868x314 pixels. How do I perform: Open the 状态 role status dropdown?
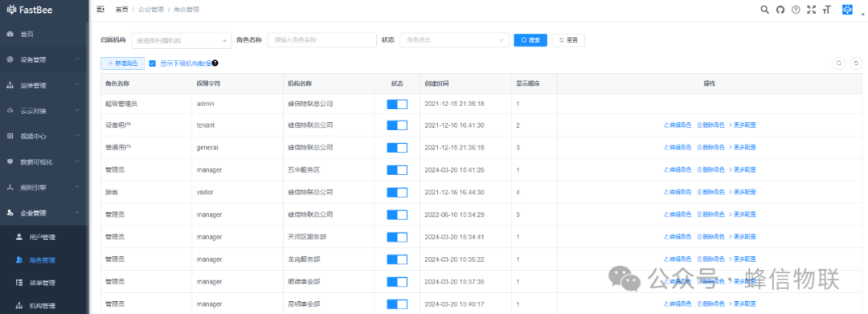[454, 40]
